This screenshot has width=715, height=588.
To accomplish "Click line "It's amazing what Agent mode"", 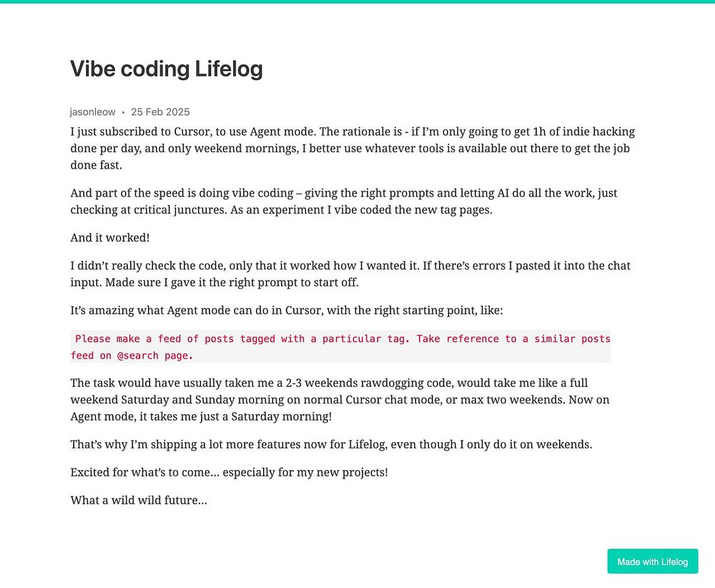I will [287, 310].
